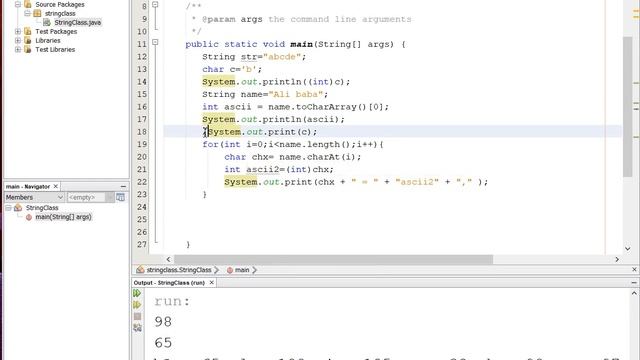Select the stringclass package icon
The height and width of the screenshot is (360, 640).
click(x=37, y=13)
